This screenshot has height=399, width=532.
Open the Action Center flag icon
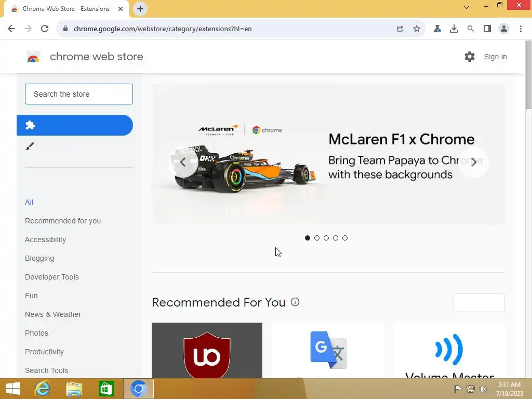[x=458, y=389]
